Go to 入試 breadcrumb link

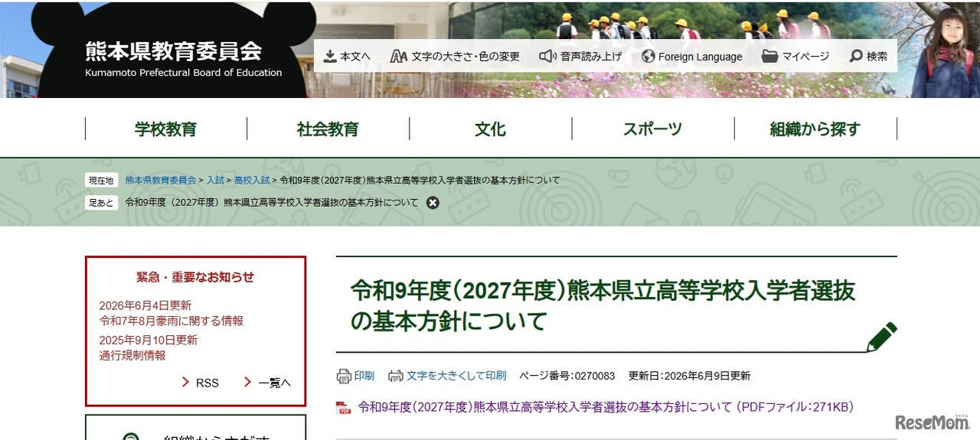pyautogui.click(x=215, y=180)
